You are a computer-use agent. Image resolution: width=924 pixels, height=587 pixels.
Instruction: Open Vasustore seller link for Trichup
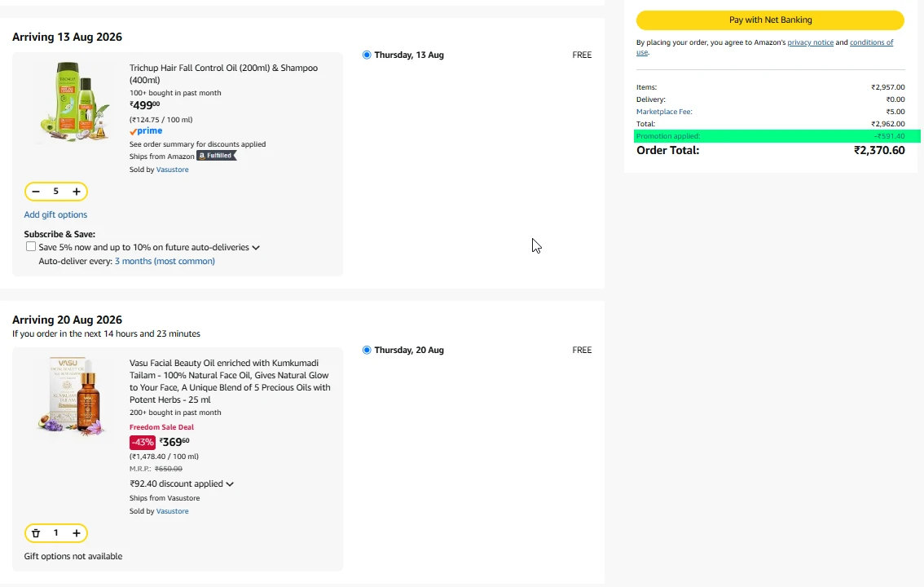coord(172,170)
